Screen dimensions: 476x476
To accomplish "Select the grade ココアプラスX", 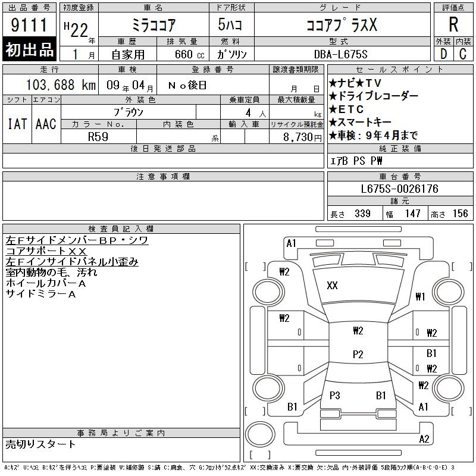I will pos(342,24).
